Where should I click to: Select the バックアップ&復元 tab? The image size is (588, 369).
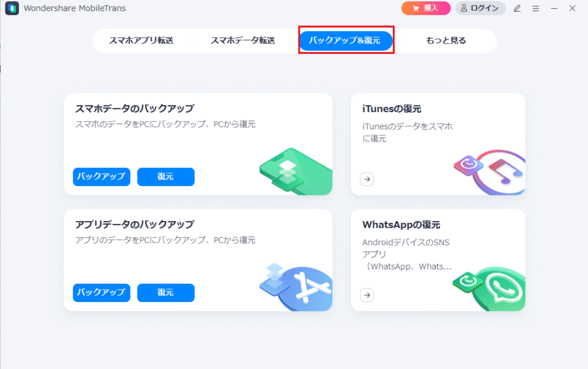346,40
